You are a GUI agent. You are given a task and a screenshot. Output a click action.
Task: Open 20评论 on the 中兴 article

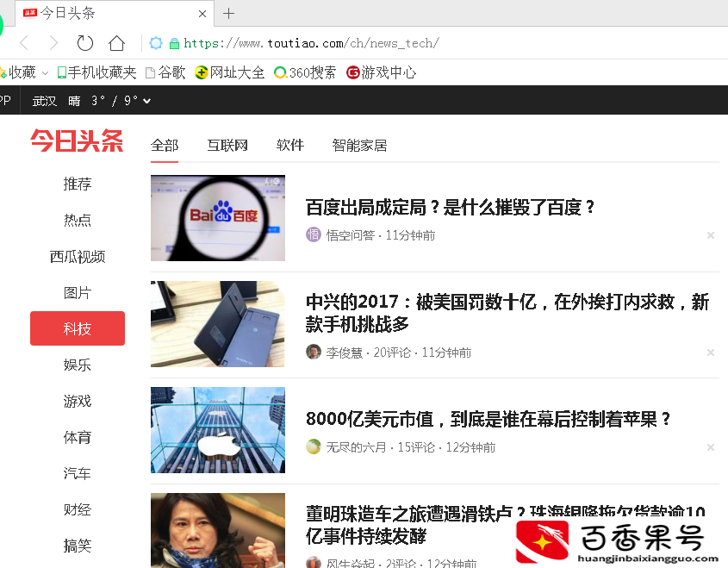pyautogui.click(x=392, y=353)
